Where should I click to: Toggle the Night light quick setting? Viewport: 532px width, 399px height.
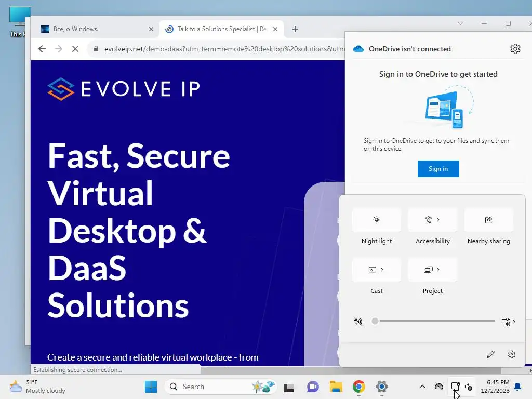point(376,220)
